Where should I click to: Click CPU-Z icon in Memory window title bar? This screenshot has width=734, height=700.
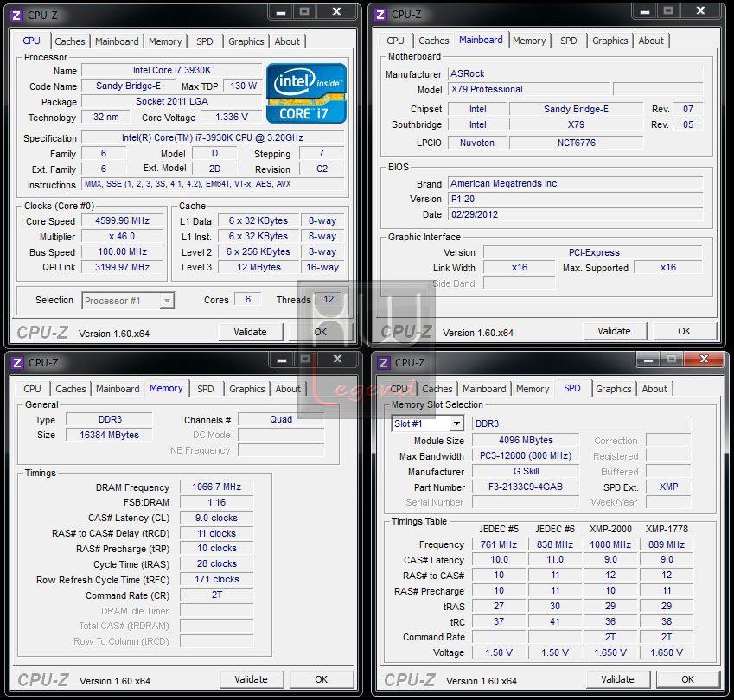(16, 363)
